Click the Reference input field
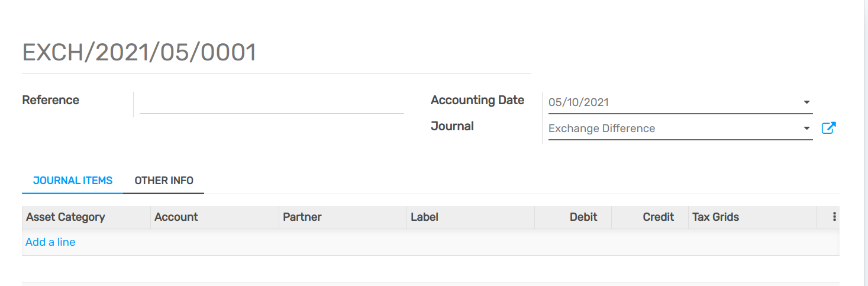Screen dimensions: 868x286 (x=272, y=102)
